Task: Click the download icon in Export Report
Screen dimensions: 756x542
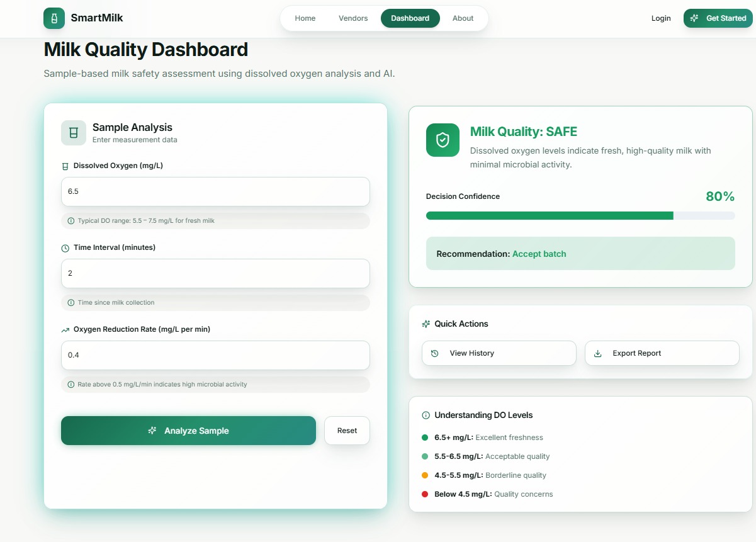Action: pos(598,354)
